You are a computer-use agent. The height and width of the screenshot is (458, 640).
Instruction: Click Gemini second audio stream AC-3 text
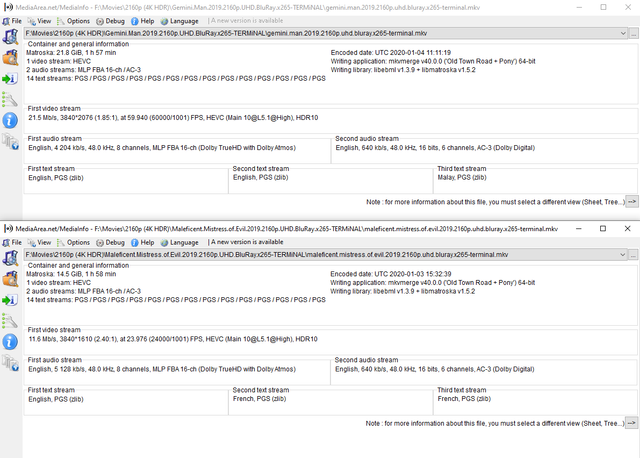point(435,148)
